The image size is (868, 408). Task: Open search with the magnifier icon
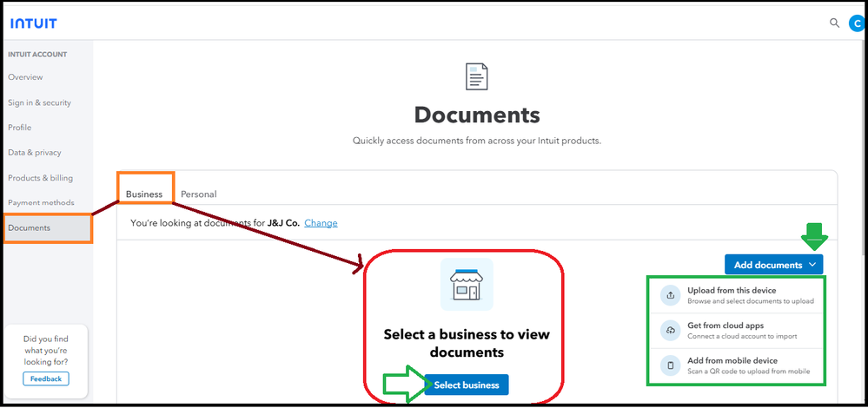pyautogui.click(x=834, y=23)
